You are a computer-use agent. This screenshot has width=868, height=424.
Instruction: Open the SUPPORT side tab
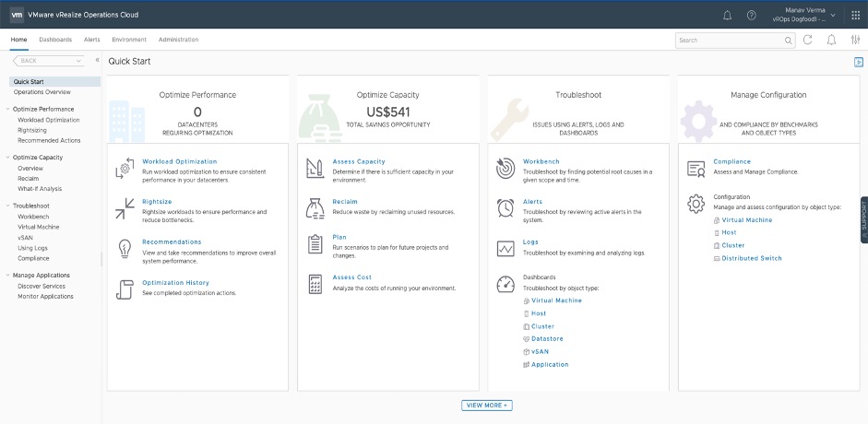pos(864,219)
